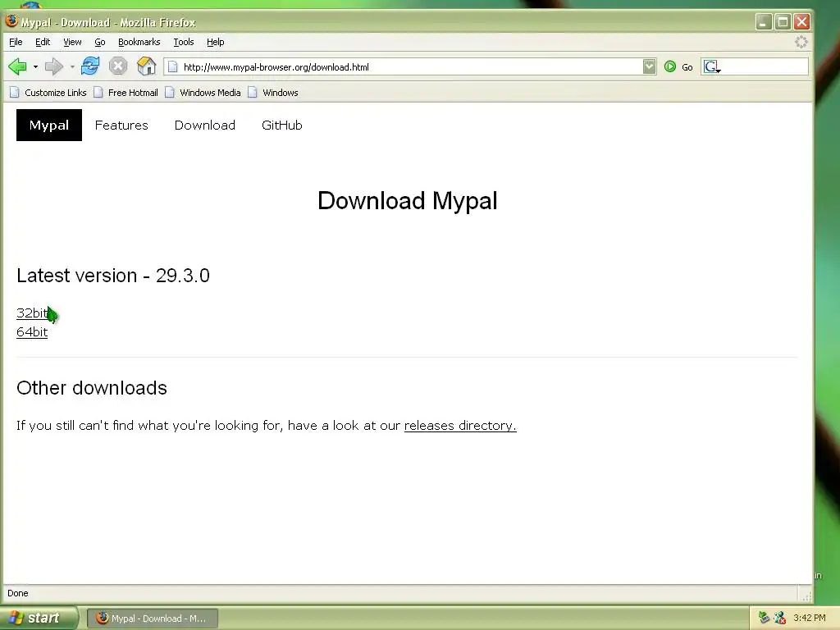Expand the Back history dropdown arrow
The height and width of the screenshot is (630, 840).
coord(35,67)
